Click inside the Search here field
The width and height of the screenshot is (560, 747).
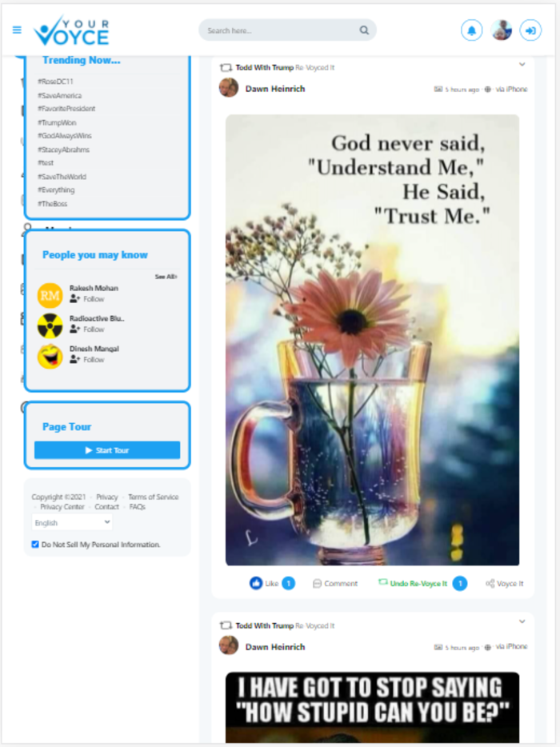(x=281, y=30)
